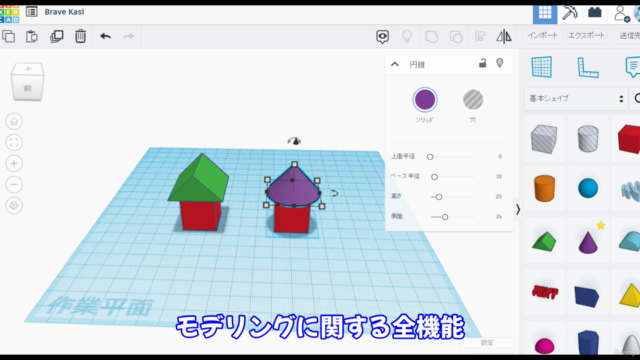
Task: Click the Paste clipboard icon
Action: [x=32, y=36]
